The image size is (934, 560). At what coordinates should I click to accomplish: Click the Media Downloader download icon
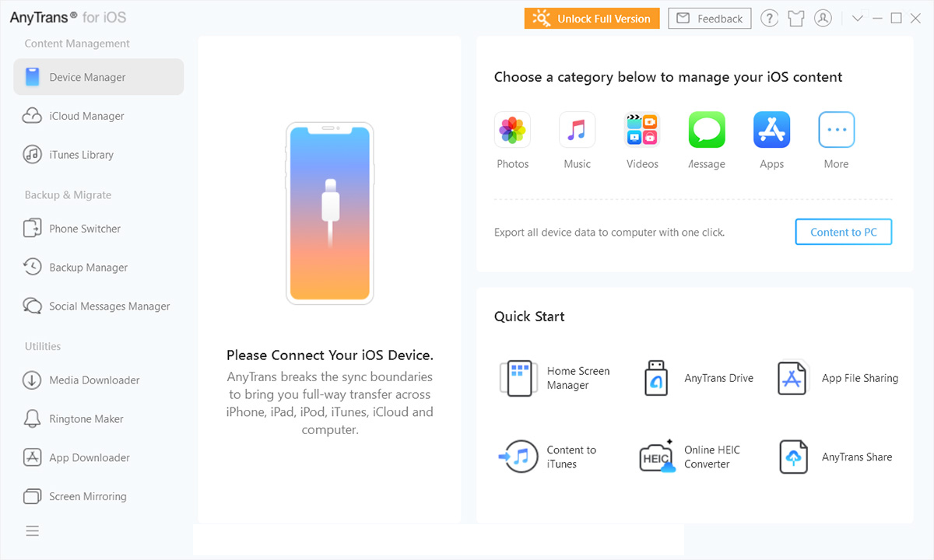click(32, 380)
